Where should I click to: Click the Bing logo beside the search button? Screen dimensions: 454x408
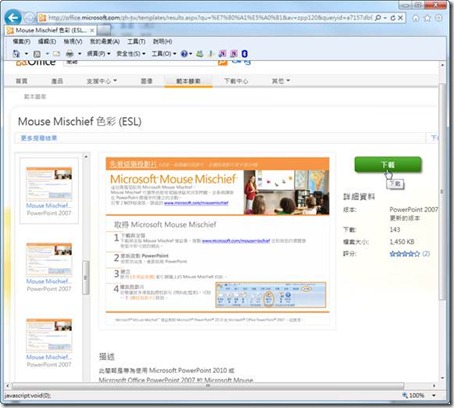(241, 62)
